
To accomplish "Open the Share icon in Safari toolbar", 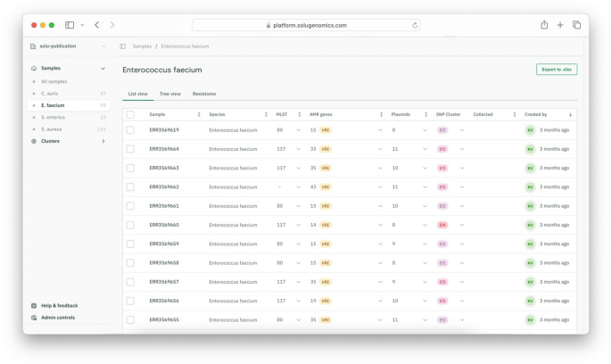I will [x=544, y=25].
